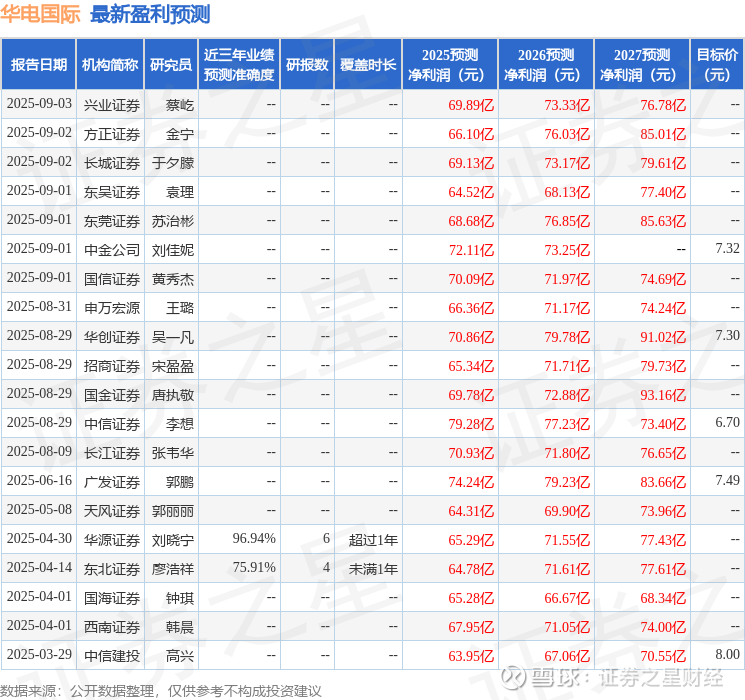This screenshot has width=745, height=700.
Task: Select the 长江证券 institution cell
Action: pos(112,453)
